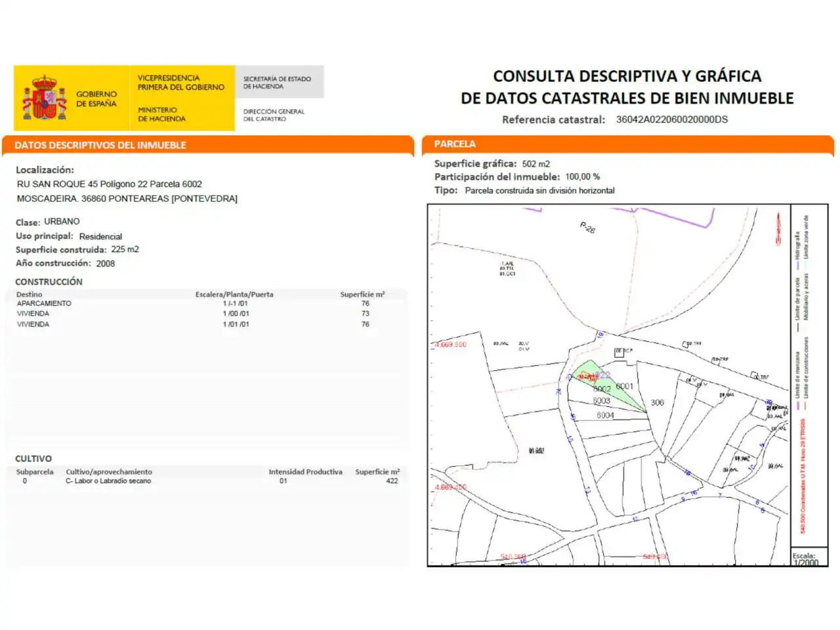Click 'SECRETARÍA DE ESTADO DE HACIENDA' text
This screenshot has width=840, height=630.
point(277,82)
